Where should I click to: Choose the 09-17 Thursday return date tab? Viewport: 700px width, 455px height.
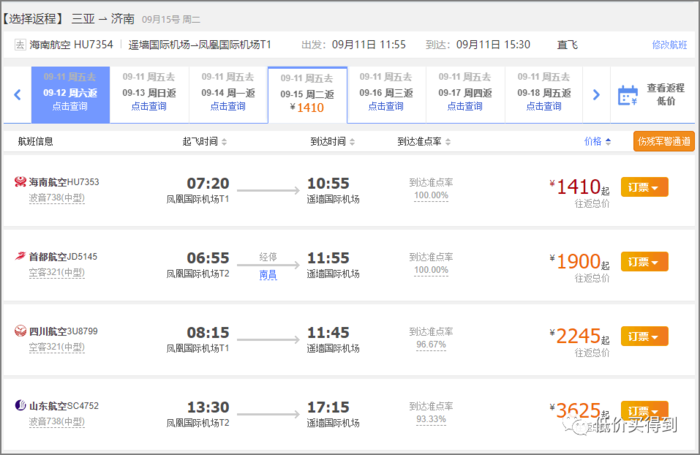point(465,94)
